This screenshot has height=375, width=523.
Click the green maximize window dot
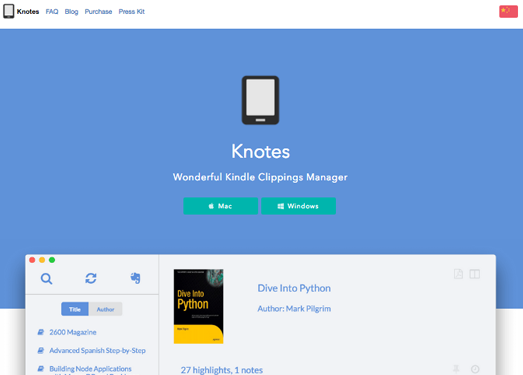pos(52,260)
